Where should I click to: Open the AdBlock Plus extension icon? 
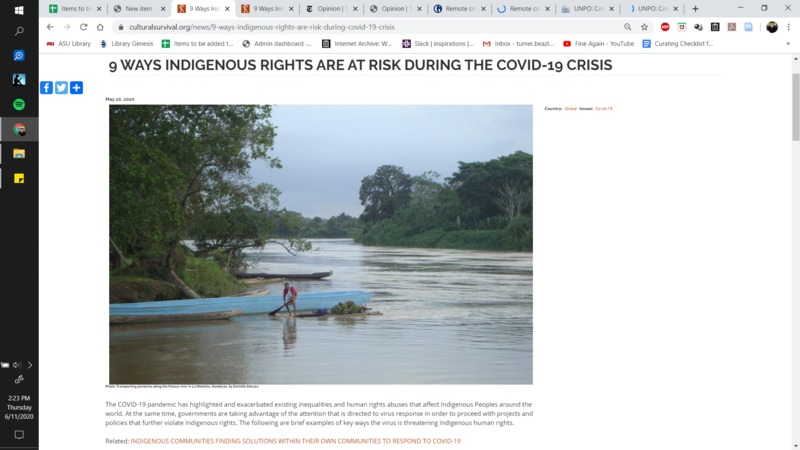(665, 27)
